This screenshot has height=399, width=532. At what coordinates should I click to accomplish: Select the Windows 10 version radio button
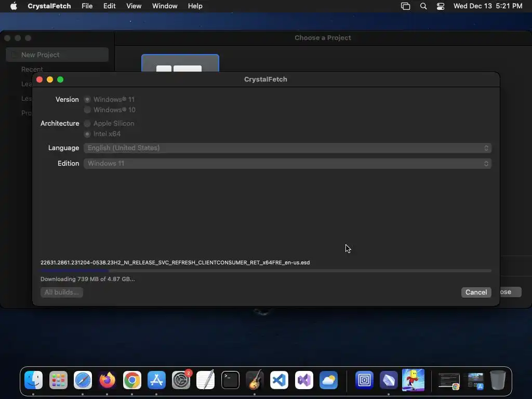87,110
